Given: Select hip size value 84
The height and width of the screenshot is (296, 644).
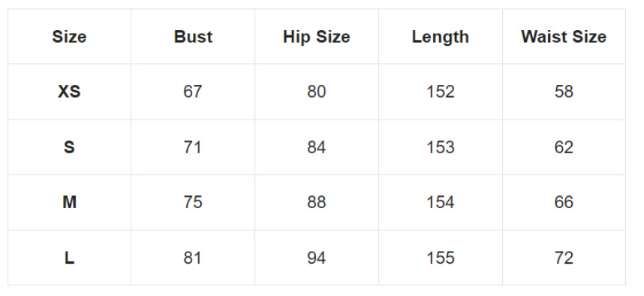Looking at the screenshot, I should pos(317,147).
